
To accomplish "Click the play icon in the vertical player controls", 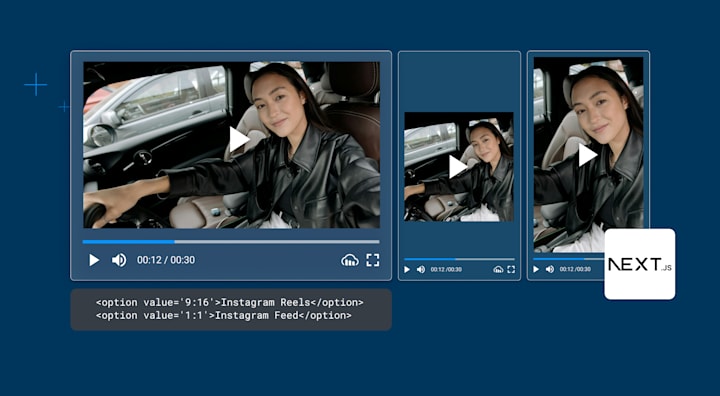I will pyautogui.click(x=536, y=269).
